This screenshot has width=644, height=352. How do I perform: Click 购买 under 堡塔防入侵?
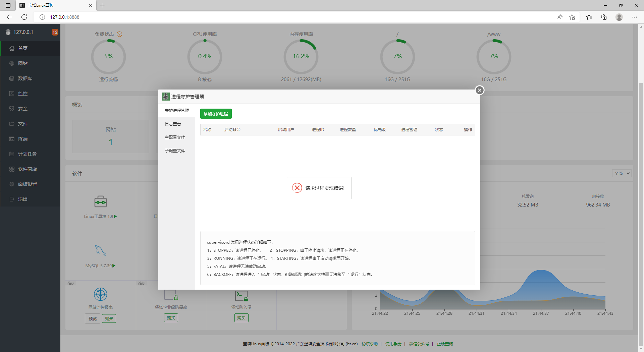pyautogui.click(x=241, y=318)
